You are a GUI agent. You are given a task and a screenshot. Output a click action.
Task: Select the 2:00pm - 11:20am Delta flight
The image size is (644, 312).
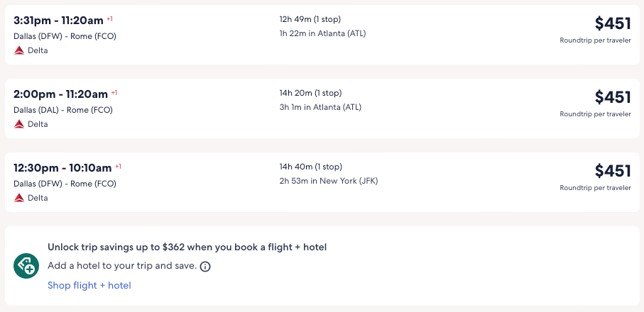[x=60, y=94]
